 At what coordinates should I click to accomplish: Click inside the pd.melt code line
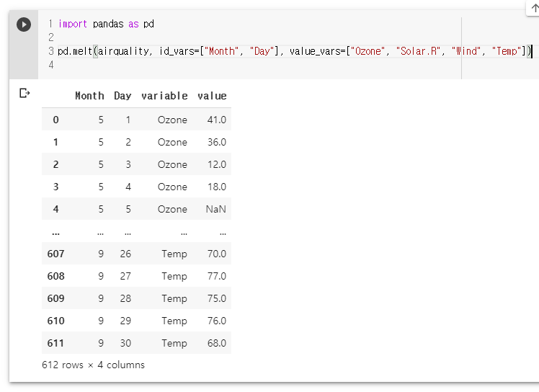tap(294, 51)
